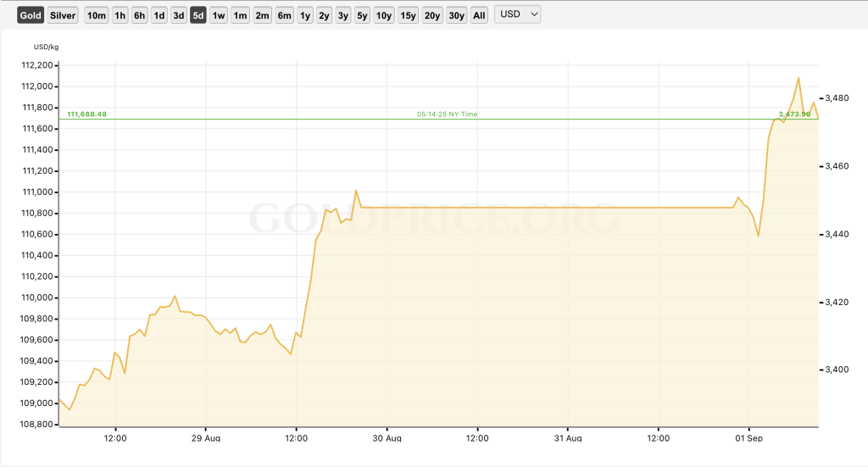Image resolution: width=868 pixels, height=467 pixels.
Task: Display the 2m time range
Action: click(x=263, y=15)
